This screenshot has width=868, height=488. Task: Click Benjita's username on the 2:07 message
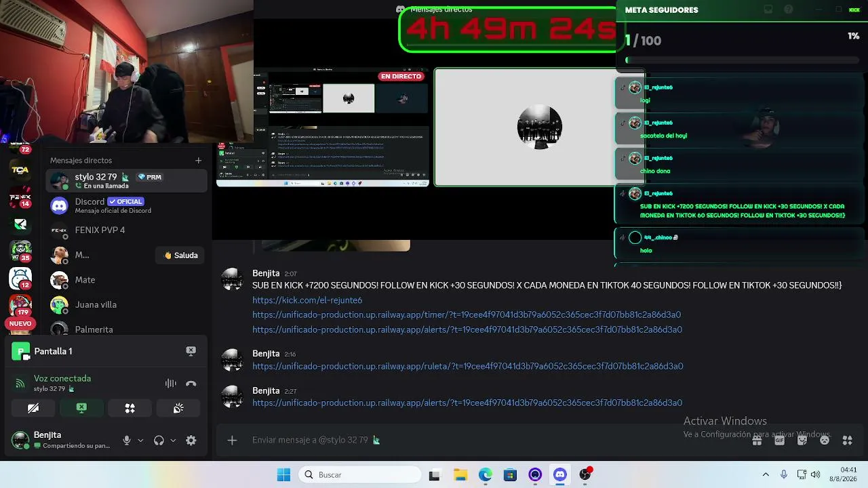pos(266,273)
